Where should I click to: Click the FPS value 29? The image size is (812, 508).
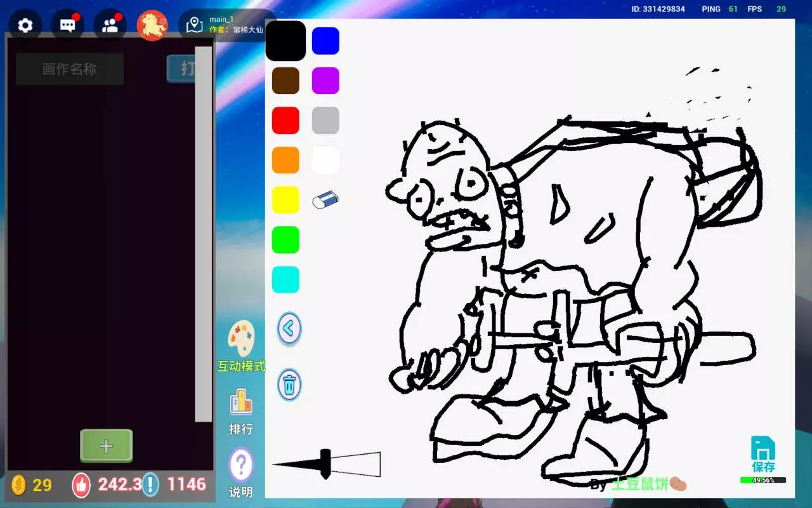pyautogui.click(x=782, y=9)
